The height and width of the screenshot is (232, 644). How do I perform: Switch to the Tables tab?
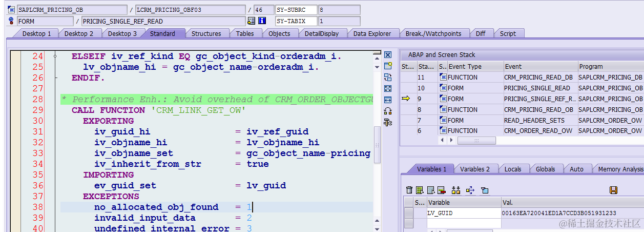245,33
